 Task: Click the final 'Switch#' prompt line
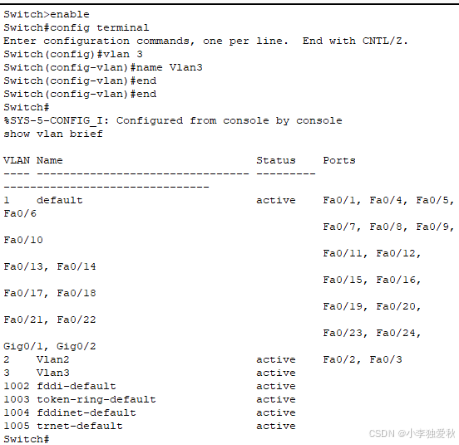coord(26,439)
